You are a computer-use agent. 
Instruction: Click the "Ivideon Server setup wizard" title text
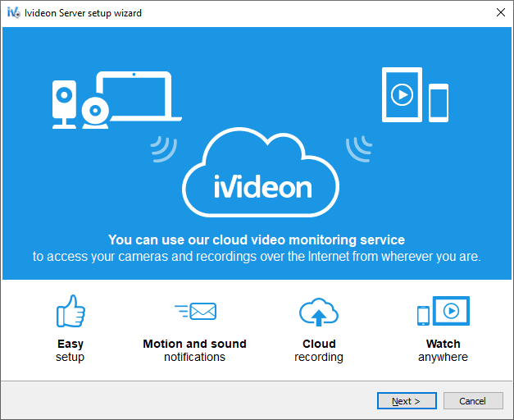(84, 13)
